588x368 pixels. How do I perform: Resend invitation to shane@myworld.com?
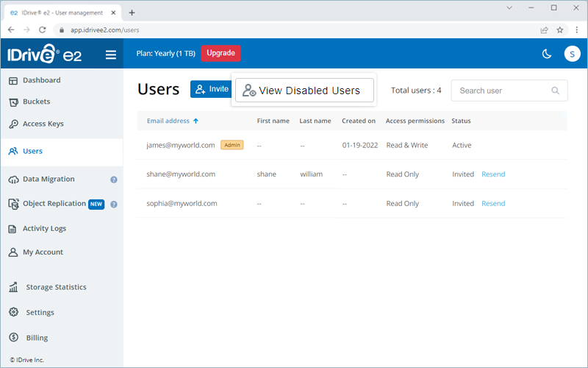(493, 174)
